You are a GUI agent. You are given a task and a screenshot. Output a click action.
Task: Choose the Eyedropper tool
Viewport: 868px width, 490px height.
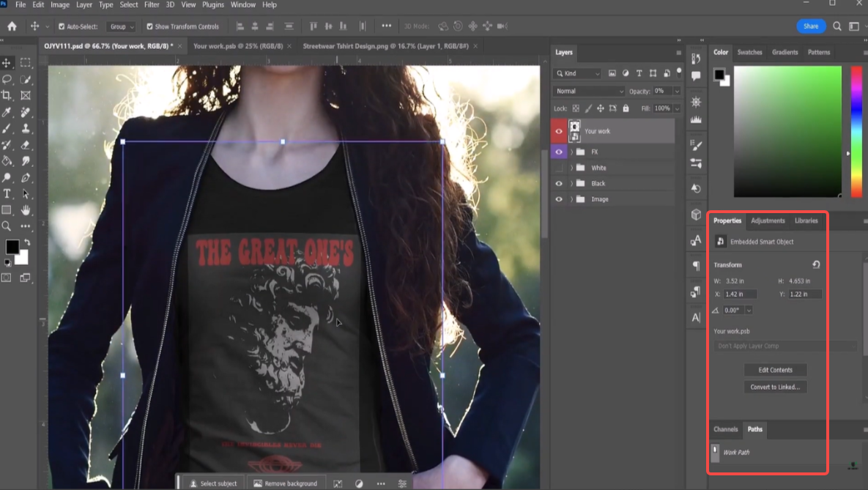[7, 112]
